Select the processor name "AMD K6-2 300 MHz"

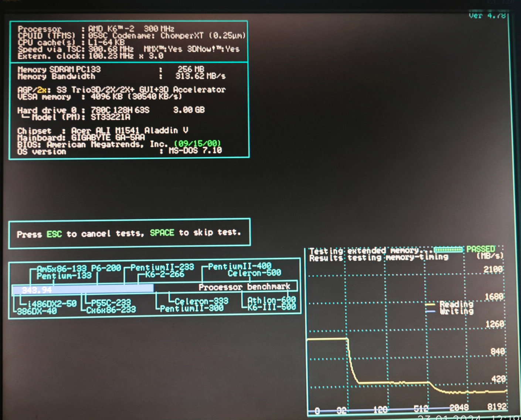(x=131, y=28)
